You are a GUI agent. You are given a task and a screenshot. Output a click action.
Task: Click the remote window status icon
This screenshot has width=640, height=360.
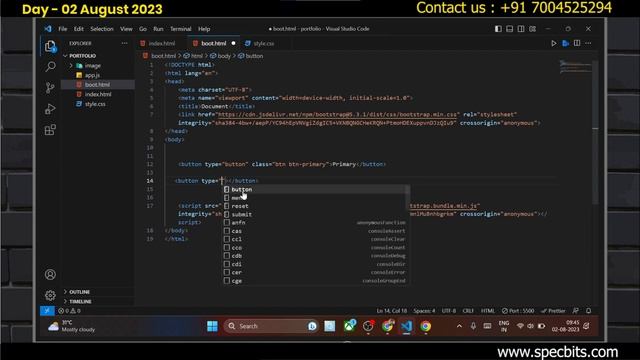coord(47,311)
